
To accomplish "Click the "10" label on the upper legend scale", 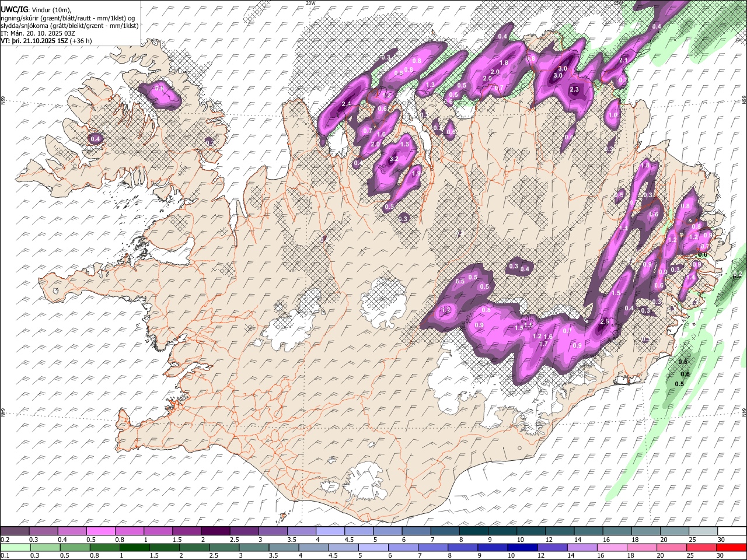I will 520,540.
